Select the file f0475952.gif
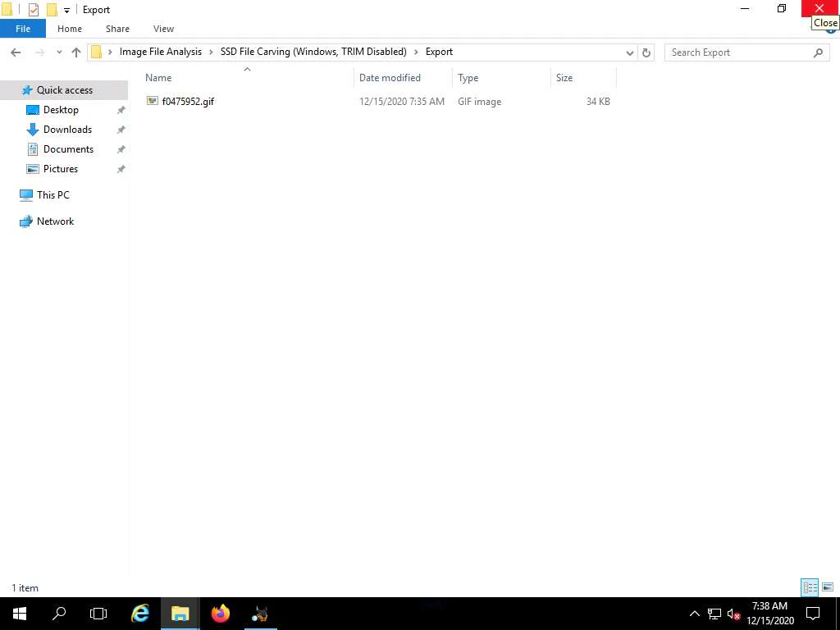840x630 pixels. (188, 101)
